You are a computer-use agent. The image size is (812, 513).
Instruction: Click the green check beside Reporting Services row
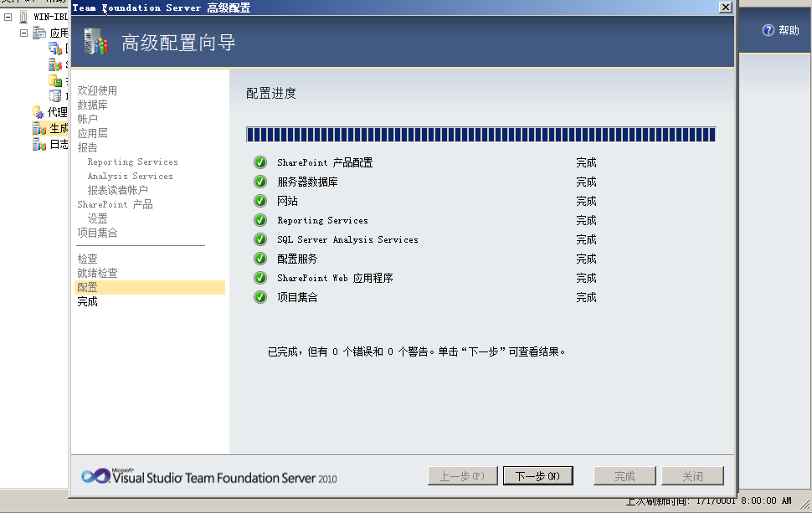260,221
